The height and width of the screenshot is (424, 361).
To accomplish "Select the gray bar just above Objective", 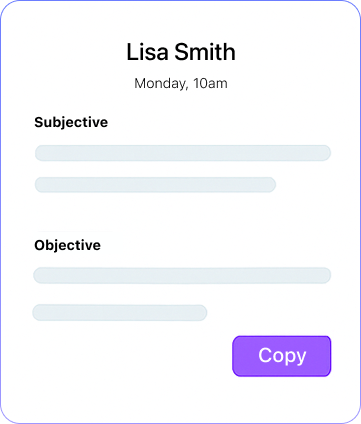I will pyautogui.click(x=155, y=185).
